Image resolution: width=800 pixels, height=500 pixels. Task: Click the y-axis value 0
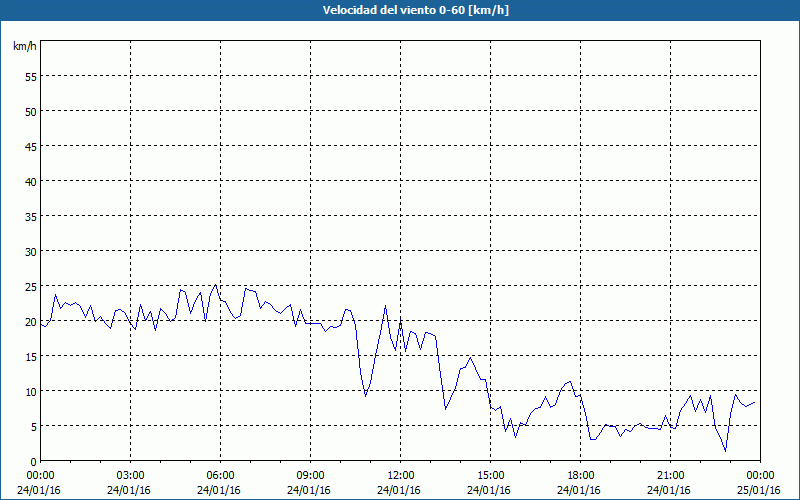[34, 462]
